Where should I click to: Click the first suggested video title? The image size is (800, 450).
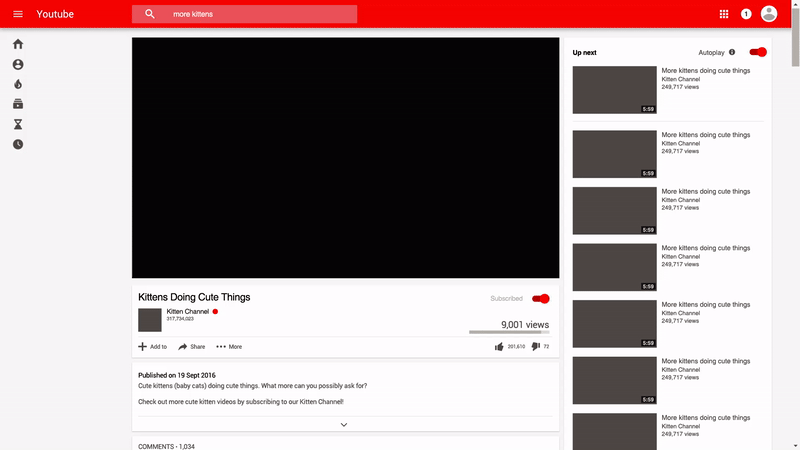tap(706, 70)
